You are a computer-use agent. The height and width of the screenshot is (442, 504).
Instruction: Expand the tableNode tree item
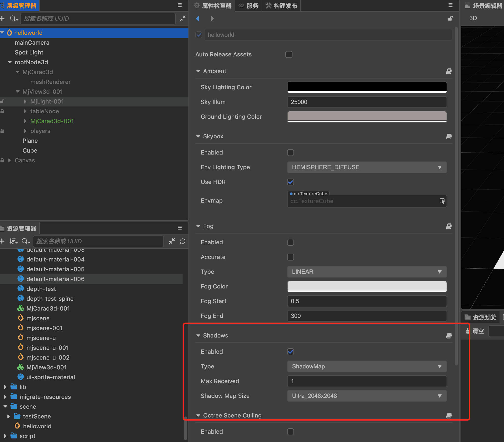(25, 111)
